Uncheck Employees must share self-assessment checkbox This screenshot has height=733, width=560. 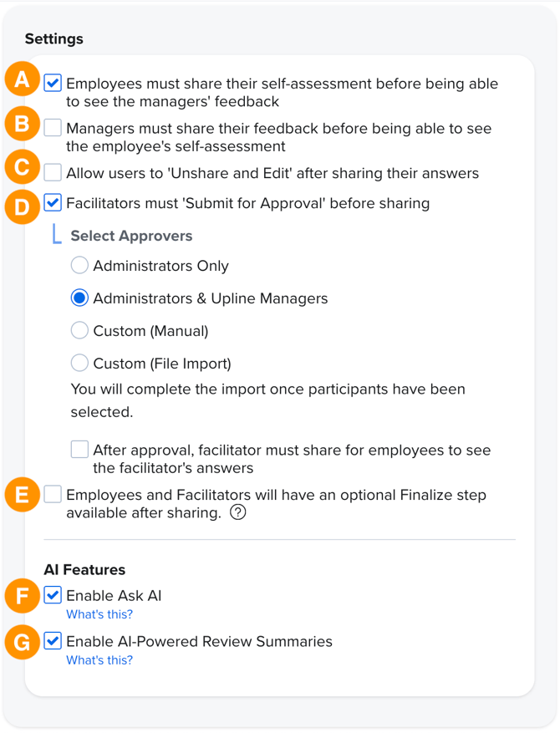[53, 83]
